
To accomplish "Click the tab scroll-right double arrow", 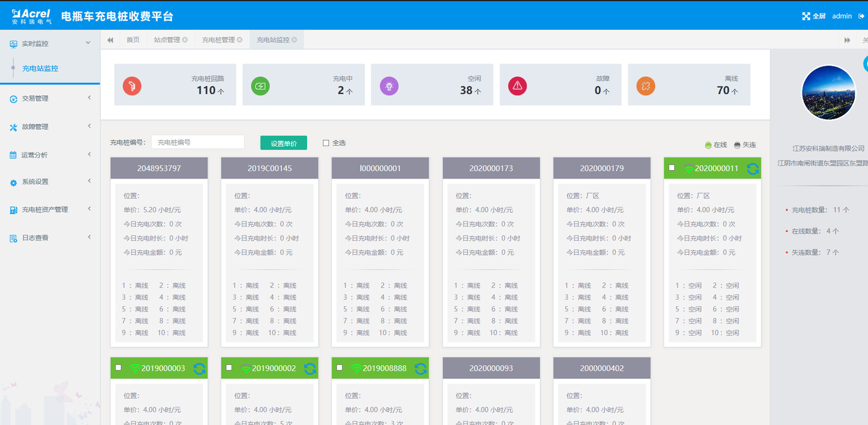I will 847,40.
